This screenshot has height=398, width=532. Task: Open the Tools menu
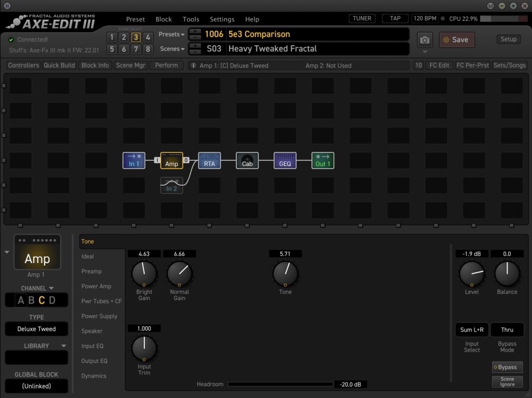[191, 19]
